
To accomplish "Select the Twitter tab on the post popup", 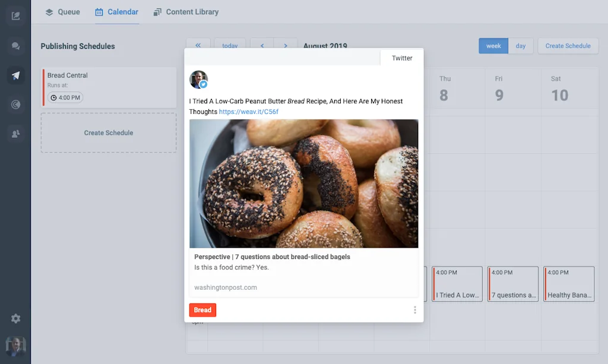I will click(x=401, y=58).
